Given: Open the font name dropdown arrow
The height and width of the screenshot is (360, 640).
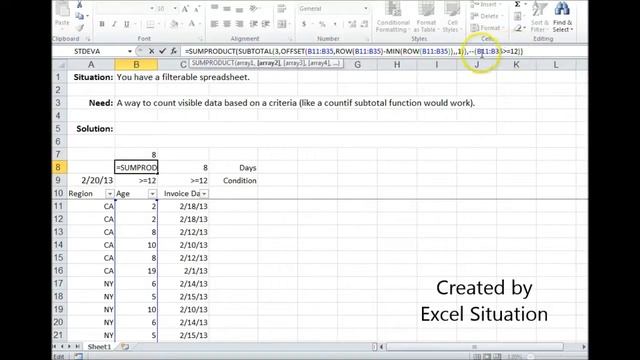Looking at the screenshot, I should pyautogui.click(x=152, y=9).
